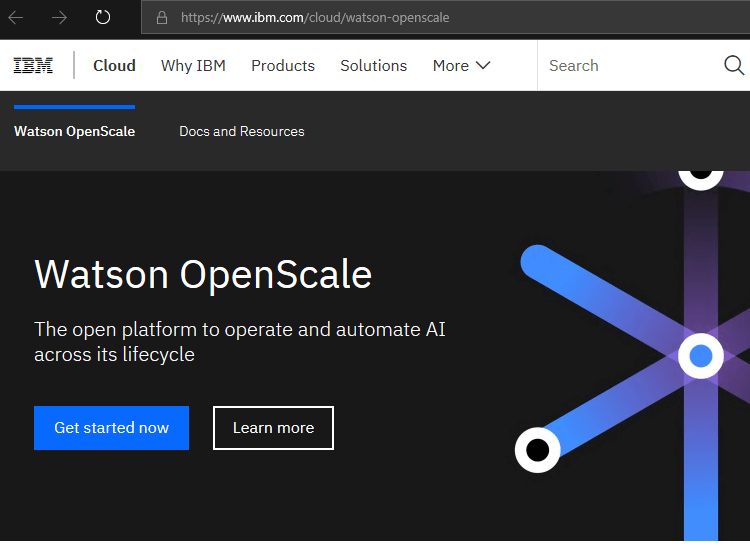Open the Products menu item

(x=283, y=66)
